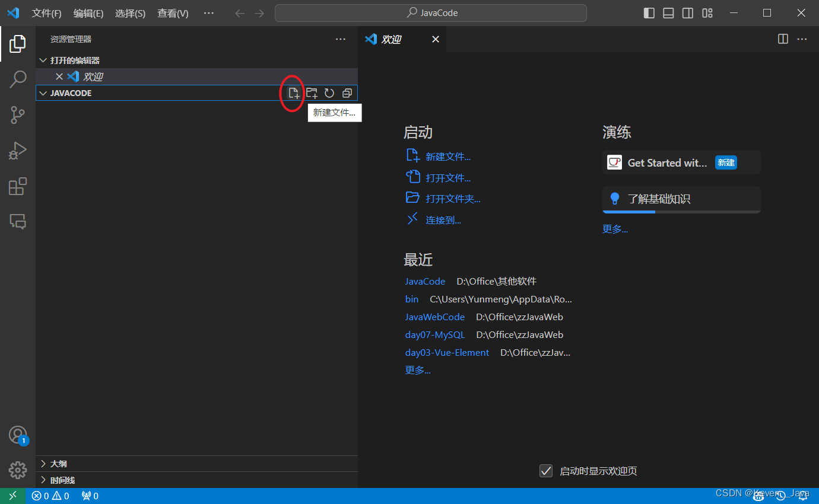Image resolution: width=819 pixels, height=504 pixels.
Task: Click the VS Code logo icon in title bar
Action: click(13, 13)
